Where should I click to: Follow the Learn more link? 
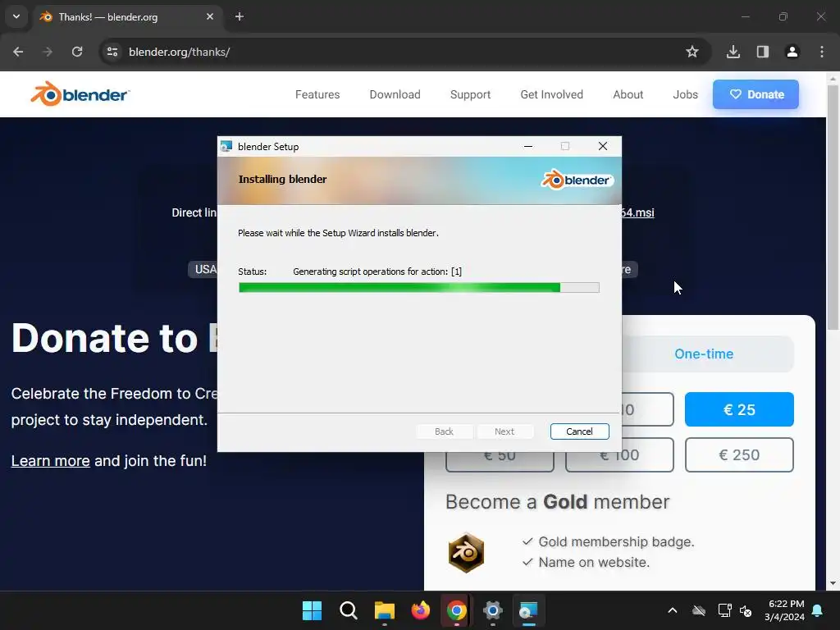point(50,461)
